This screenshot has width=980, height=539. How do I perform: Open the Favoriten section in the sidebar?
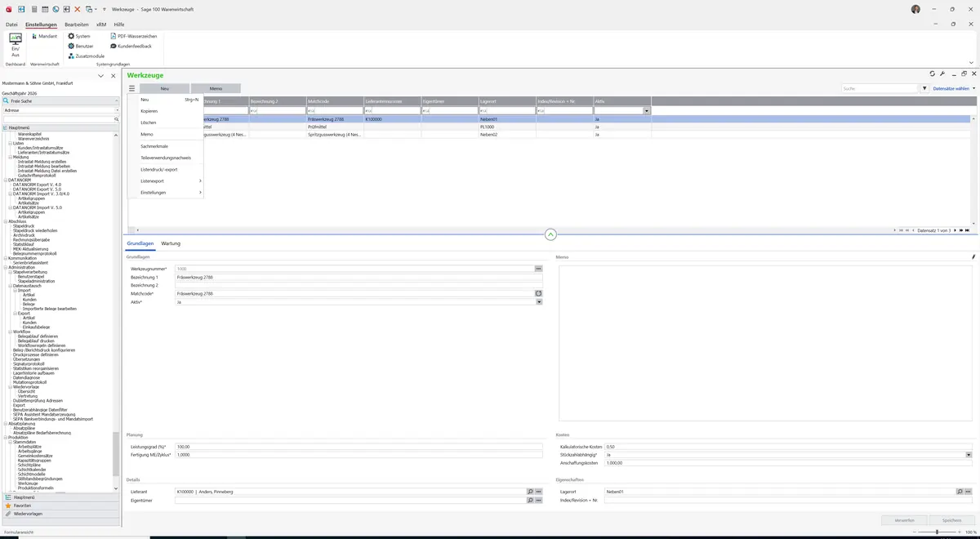click(60, 506)
